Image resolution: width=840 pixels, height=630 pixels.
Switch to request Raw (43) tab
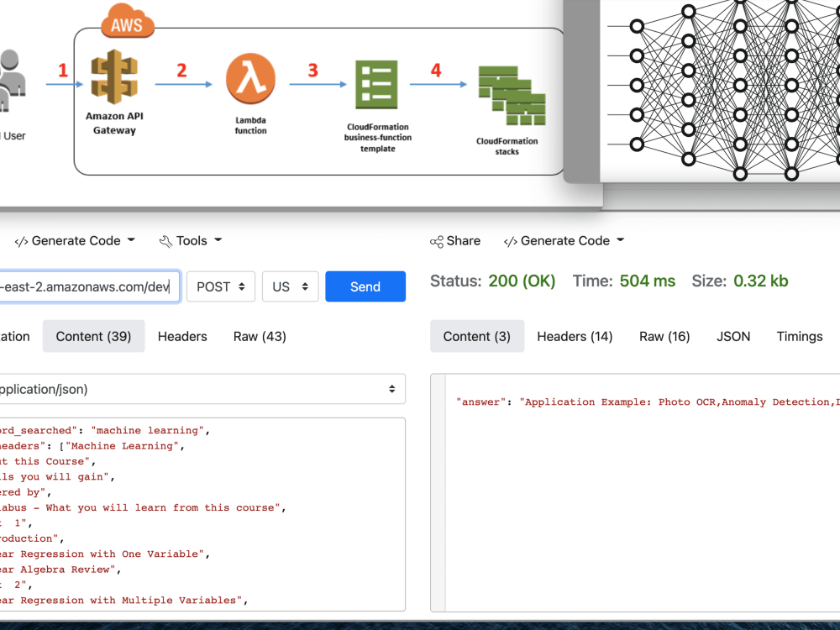(x=260, y=337)
